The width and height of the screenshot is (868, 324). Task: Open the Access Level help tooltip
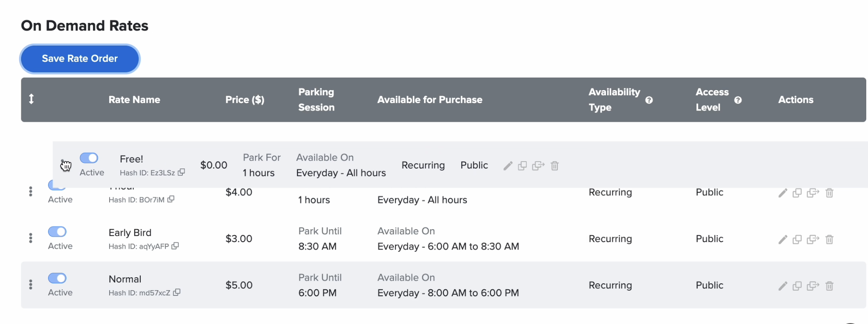pyautogui.click(x=738, y=100)
